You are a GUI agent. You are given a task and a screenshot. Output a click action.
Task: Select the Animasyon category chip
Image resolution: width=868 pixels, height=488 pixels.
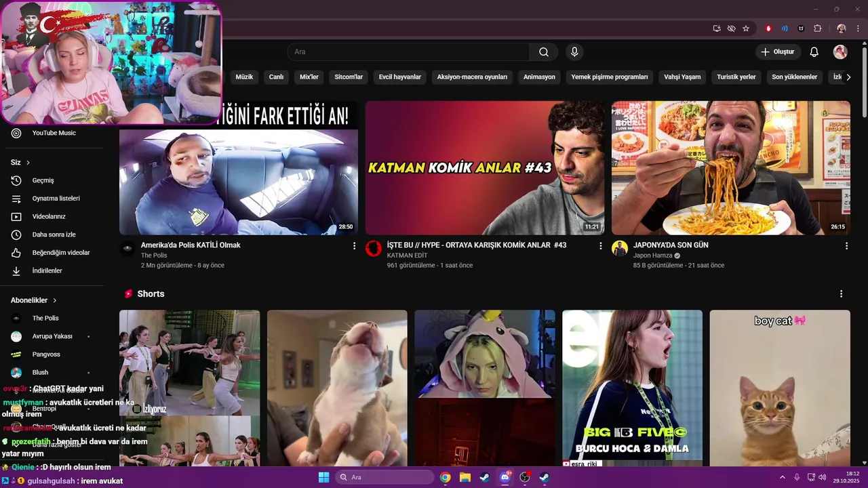[539, 77]
